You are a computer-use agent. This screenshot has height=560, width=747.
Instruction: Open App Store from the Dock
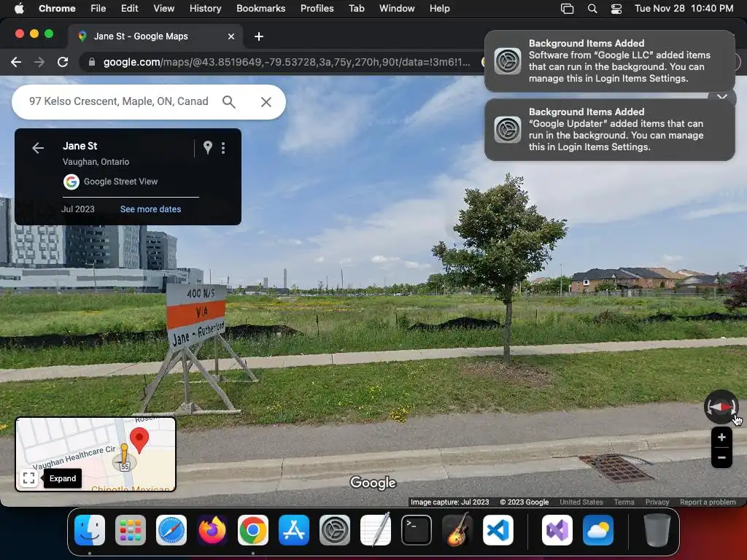click(x=294, y=530)
